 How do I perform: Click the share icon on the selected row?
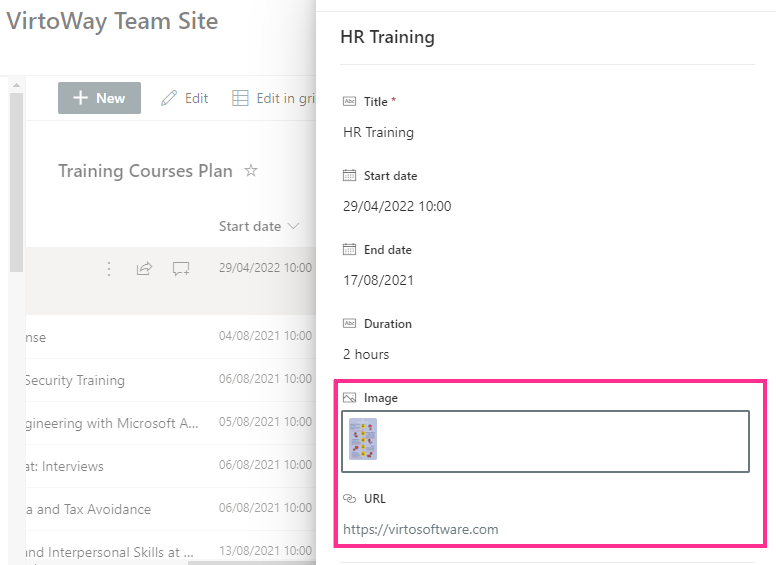pos(145,269)
